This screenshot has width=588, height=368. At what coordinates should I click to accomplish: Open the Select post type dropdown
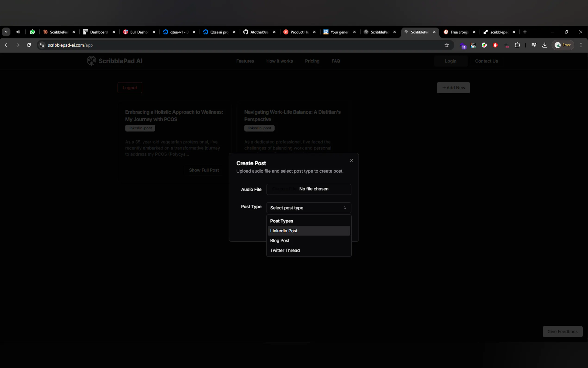tap(308, 208)
